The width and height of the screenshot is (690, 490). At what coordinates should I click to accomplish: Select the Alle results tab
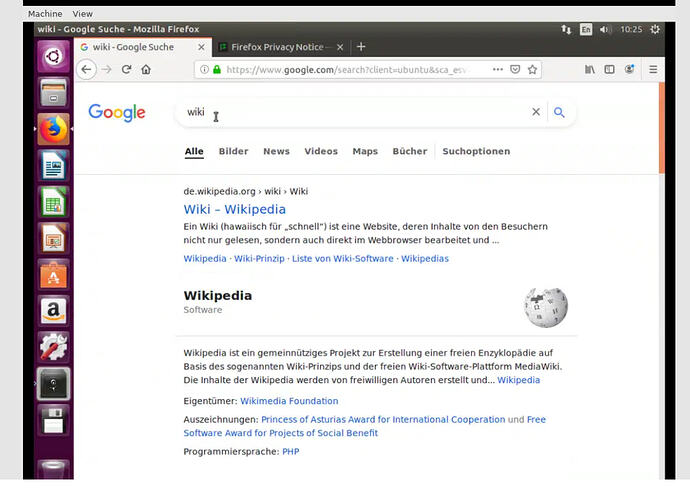coord(194,151)
